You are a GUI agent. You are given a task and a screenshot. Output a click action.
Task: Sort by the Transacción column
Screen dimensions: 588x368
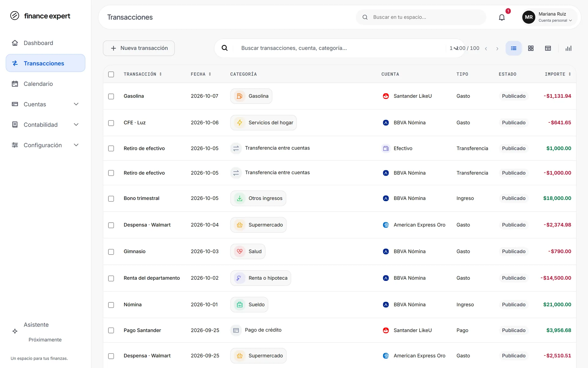pyautogui.click(x=143, y=74)
